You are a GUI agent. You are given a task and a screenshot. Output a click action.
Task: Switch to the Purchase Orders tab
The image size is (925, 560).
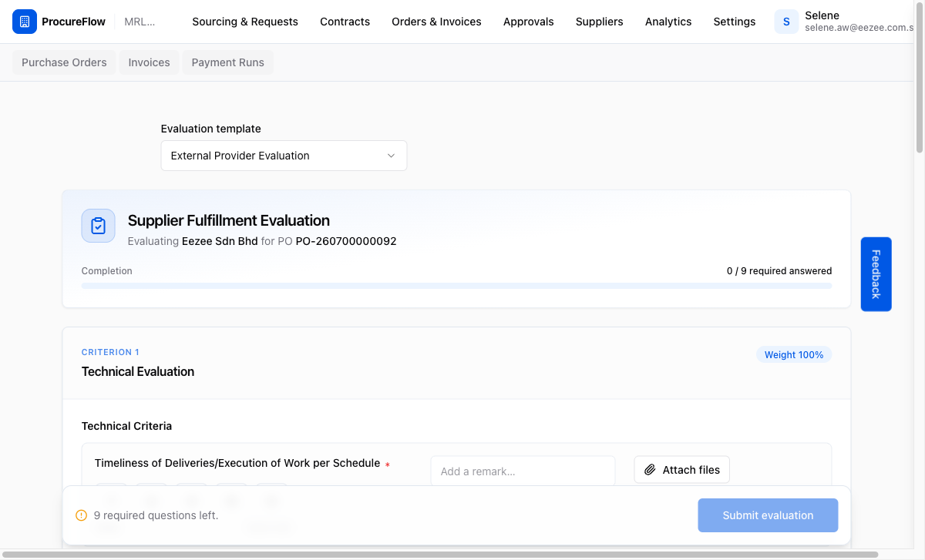point(64,62)
